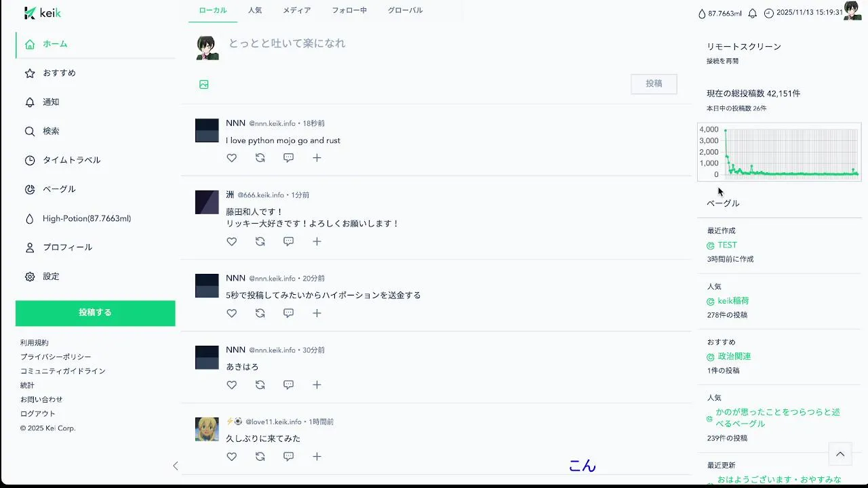Focus the とっとと吐いて楽になれ post field
The width and height of the screenshot is (868, 488).
coord(448,43)
